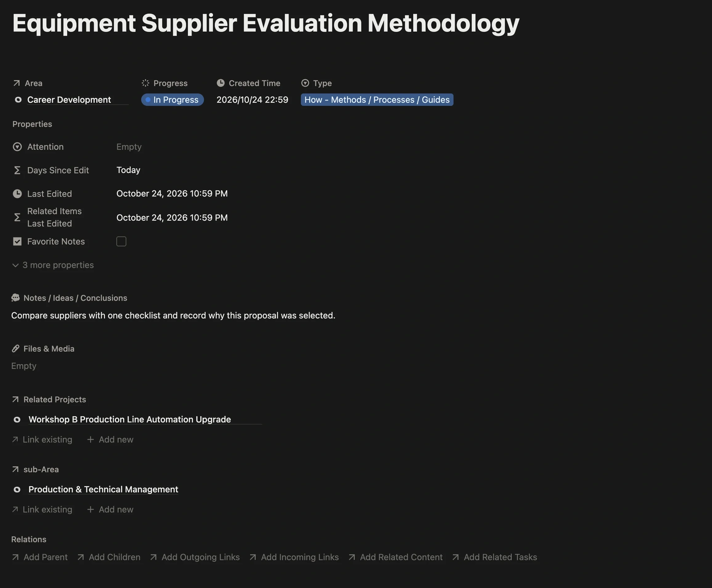Click the notes text about comparing suppliers
This screenshot has height=588, width=712.
pyautogui.click(x=173, y=315)
